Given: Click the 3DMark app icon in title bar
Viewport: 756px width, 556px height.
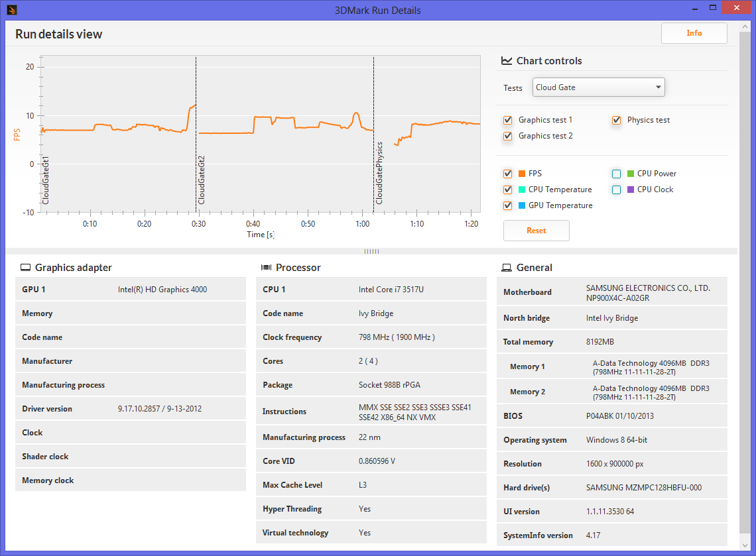Looking at the screenshot, I should tap(12, 10).
